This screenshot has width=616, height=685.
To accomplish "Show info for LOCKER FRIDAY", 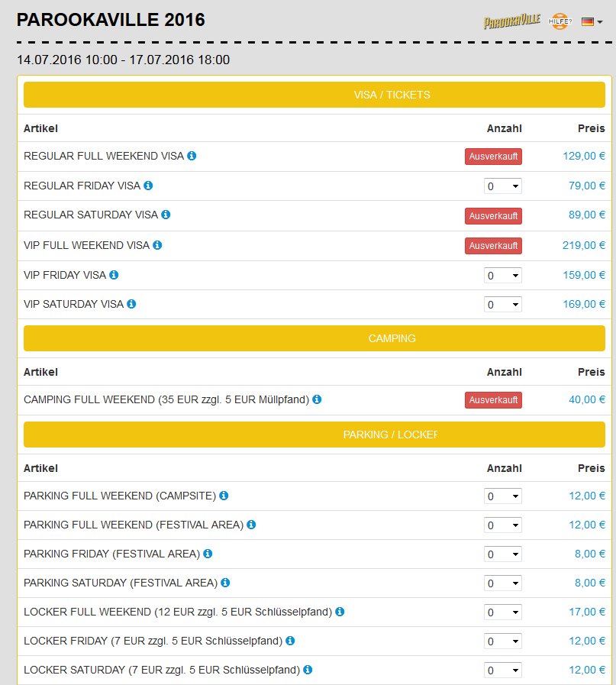I will click(290, 641).
